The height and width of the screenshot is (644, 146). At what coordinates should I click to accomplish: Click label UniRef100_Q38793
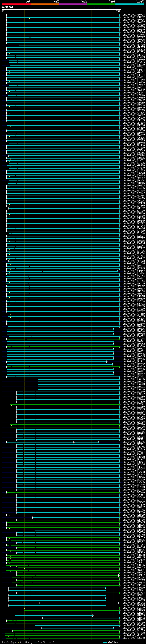click(134, 593)
